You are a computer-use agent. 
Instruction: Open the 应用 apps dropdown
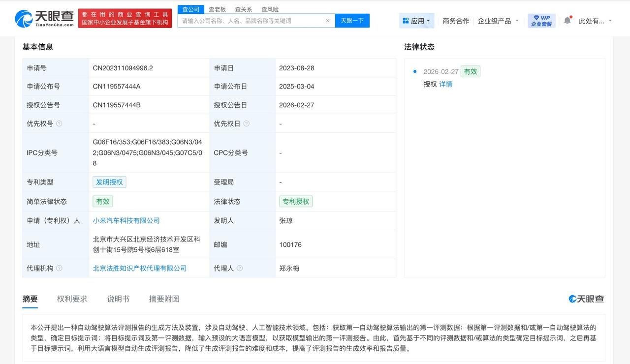point(416,20)
